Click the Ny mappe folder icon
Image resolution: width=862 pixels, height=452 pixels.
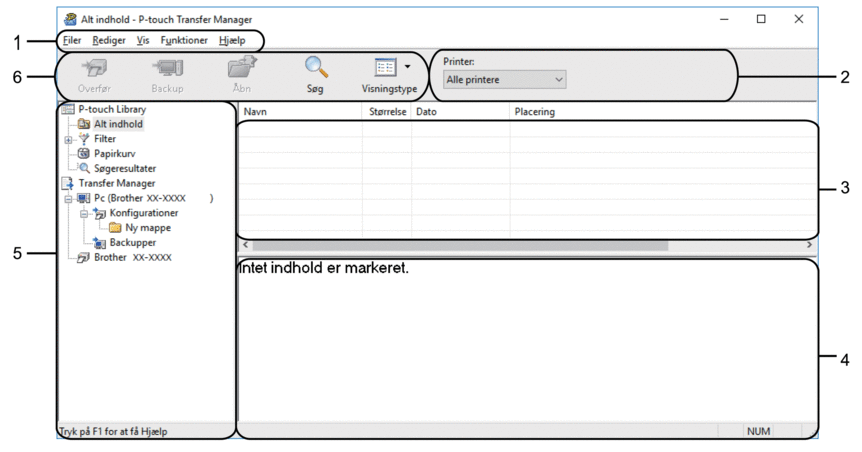click(x=115, y=228)
